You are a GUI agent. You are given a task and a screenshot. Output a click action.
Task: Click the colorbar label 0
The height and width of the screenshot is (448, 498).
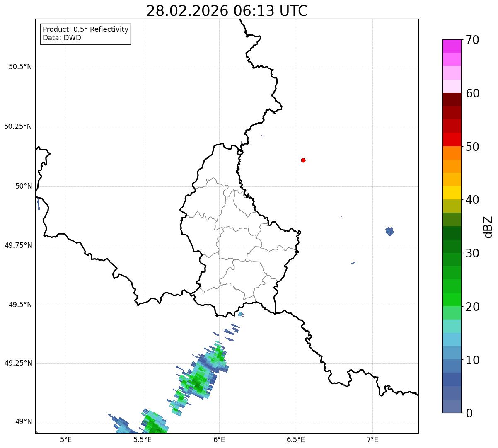point(469,413)
